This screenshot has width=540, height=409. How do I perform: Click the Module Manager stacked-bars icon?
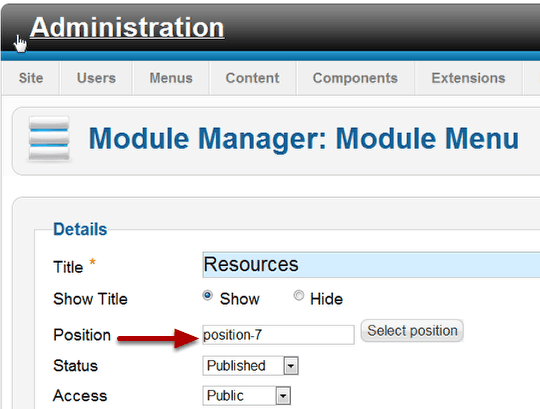click(x=49, y=138)
